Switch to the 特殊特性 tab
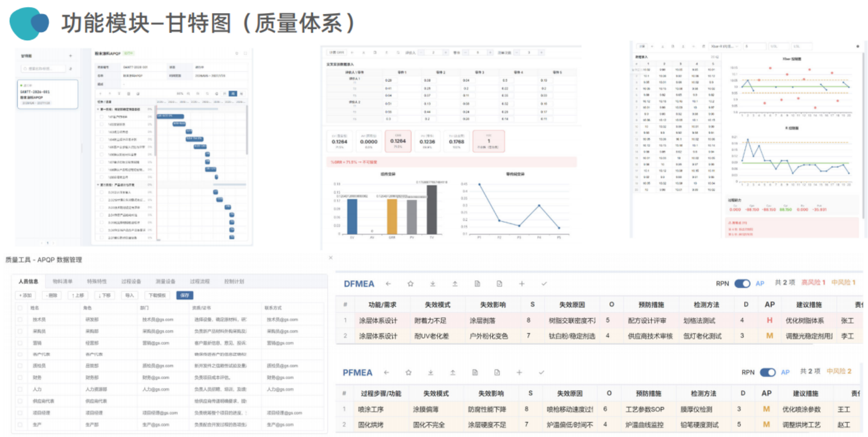Screen dimensions: 868x437 pos(97,282)
